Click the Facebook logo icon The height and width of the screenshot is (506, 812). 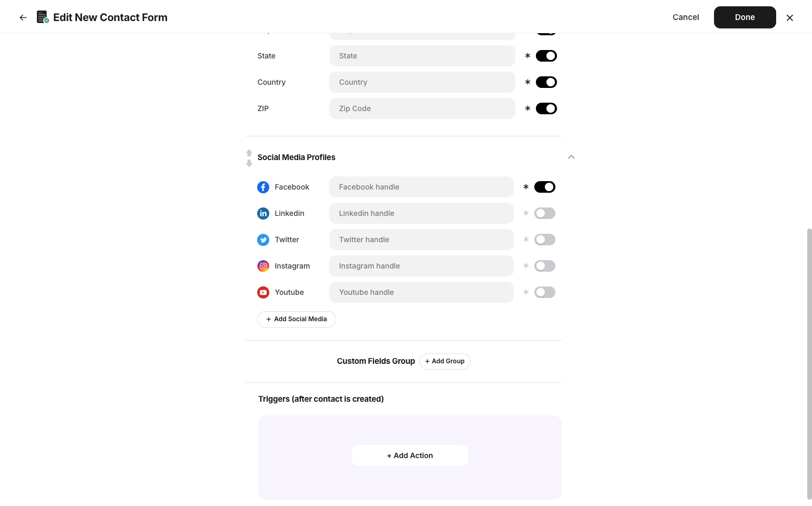(263, 187)
